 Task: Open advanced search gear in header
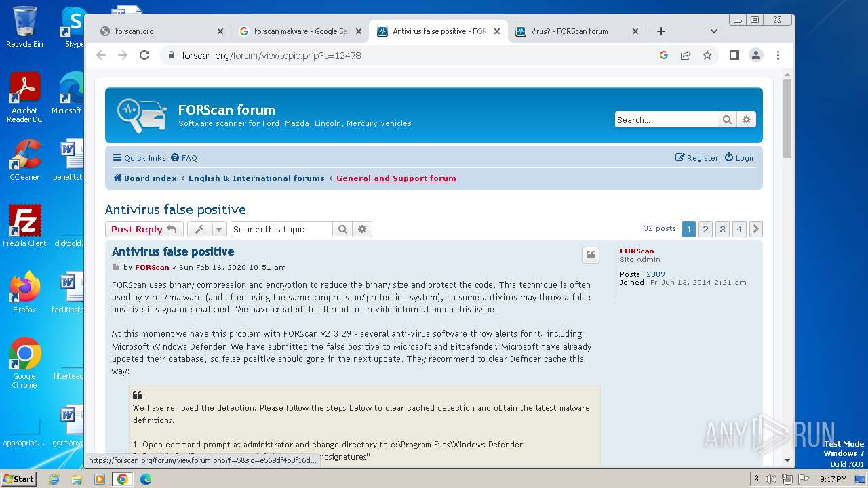pyautogui.click(x=747, y=119)
